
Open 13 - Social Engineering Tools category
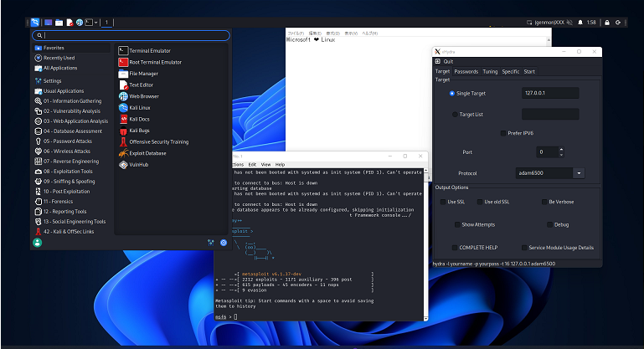tap(72, 221)
